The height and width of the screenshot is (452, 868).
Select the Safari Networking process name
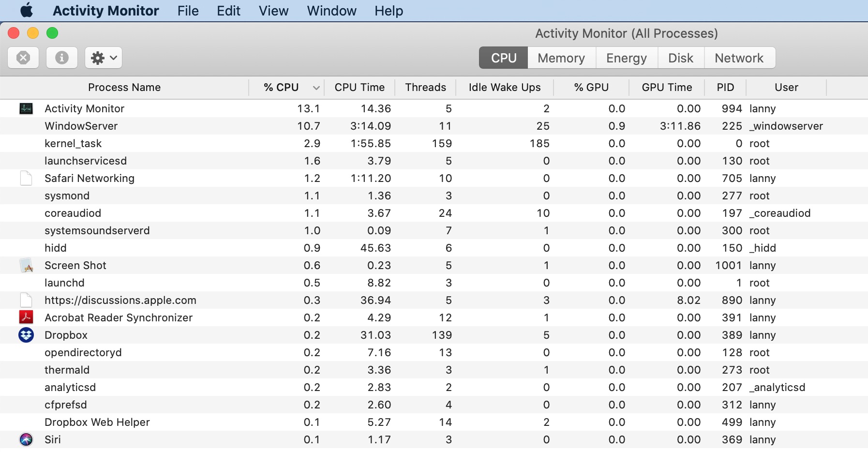[90, 178]
